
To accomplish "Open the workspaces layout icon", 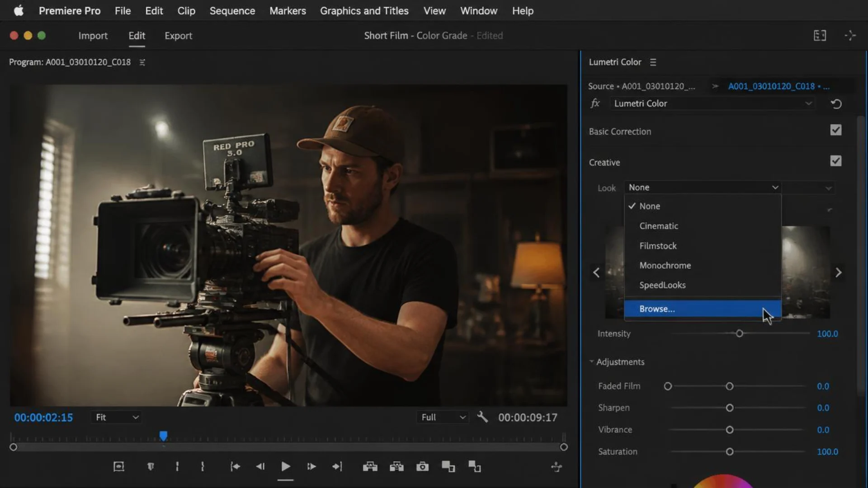I will (x=820, y=35).
